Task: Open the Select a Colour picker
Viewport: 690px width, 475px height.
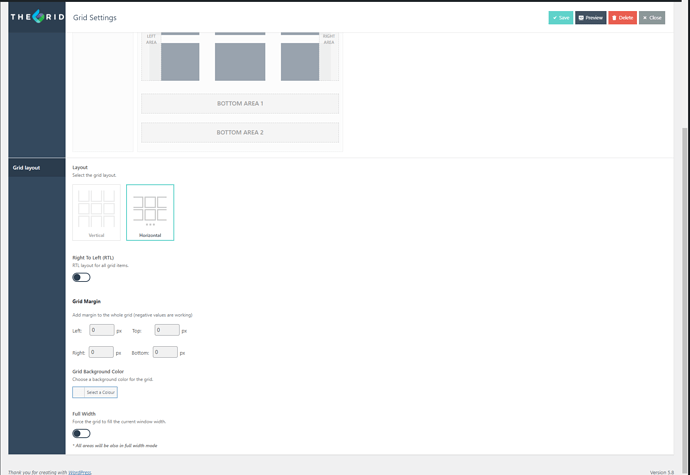Action: tap(95, 392)
